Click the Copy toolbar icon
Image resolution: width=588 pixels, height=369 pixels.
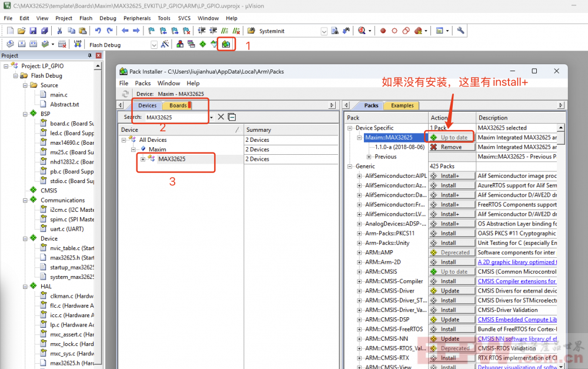coord(71,31)
